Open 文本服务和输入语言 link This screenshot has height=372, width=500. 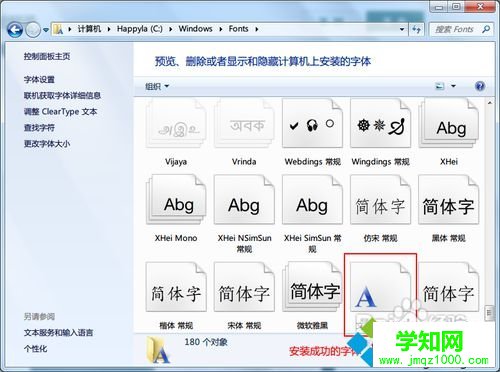click(58, 333)
